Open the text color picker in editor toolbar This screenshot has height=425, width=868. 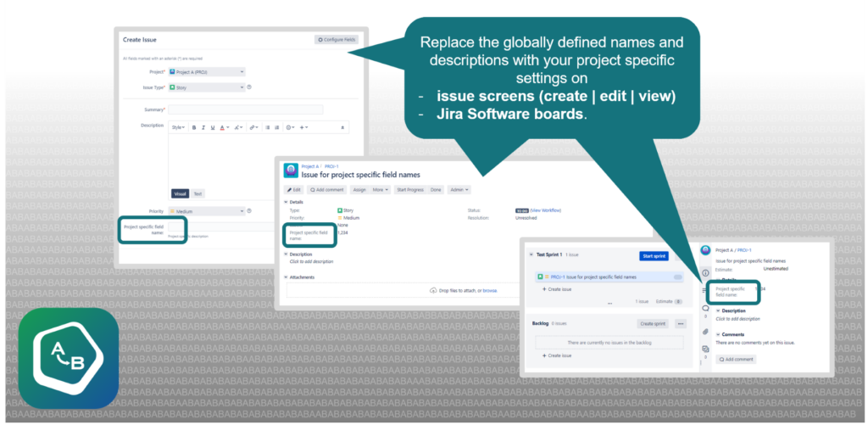coord(224,127)
